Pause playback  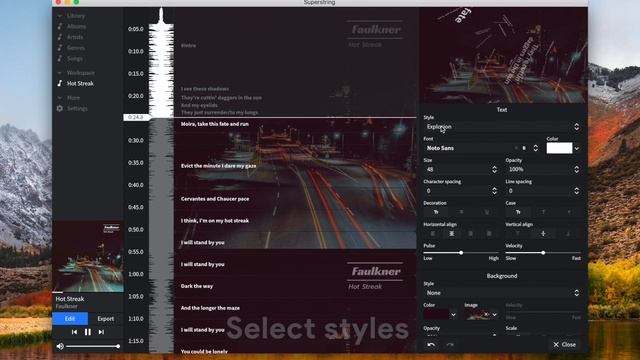pyautogui.click(x=88, y=332)
